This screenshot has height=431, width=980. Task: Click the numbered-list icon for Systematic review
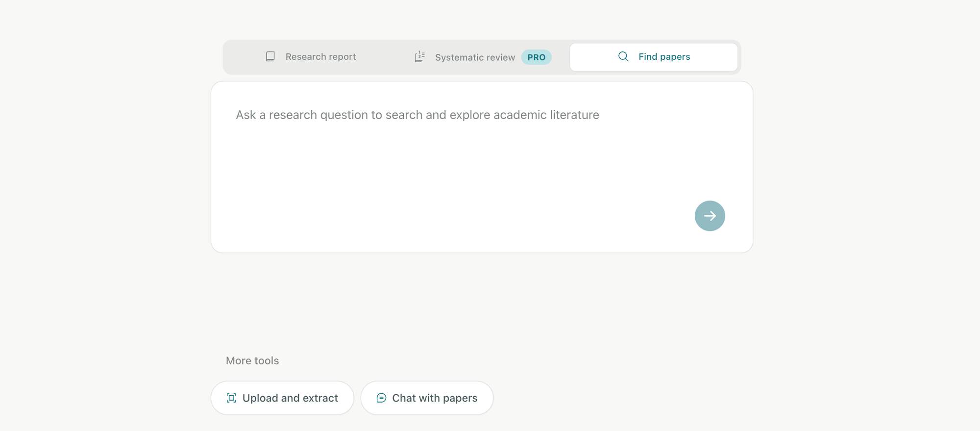coord(419,57)
